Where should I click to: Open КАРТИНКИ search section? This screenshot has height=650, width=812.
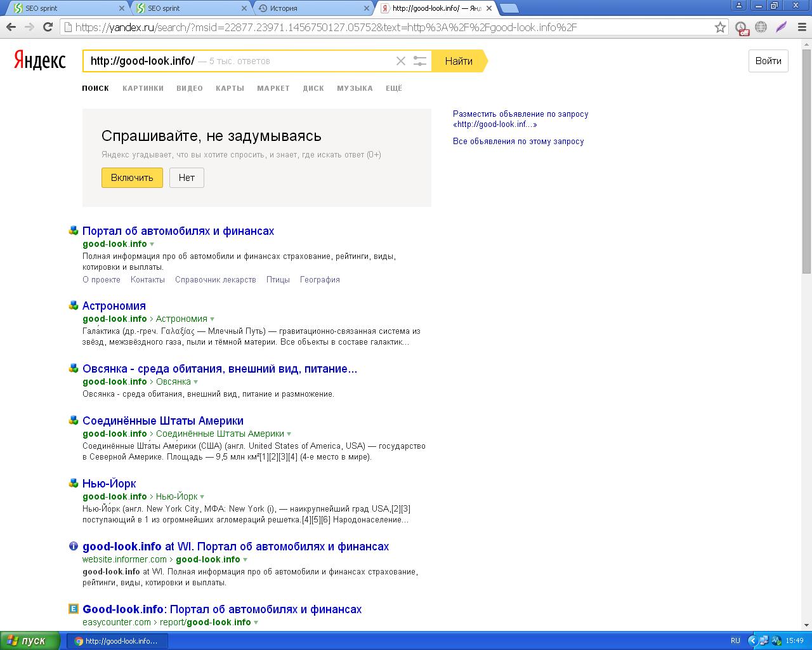click(143, 88)
